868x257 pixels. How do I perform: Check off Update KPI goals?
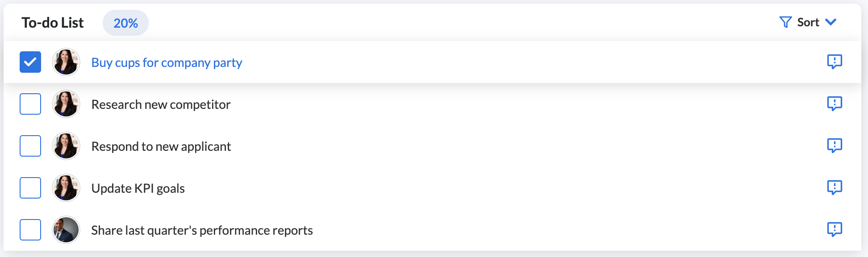pos(30,187)
